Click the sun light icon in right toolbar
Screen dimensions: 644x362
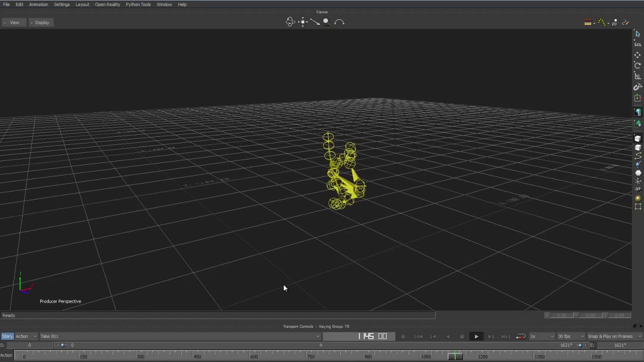click(x=638, y=198)
